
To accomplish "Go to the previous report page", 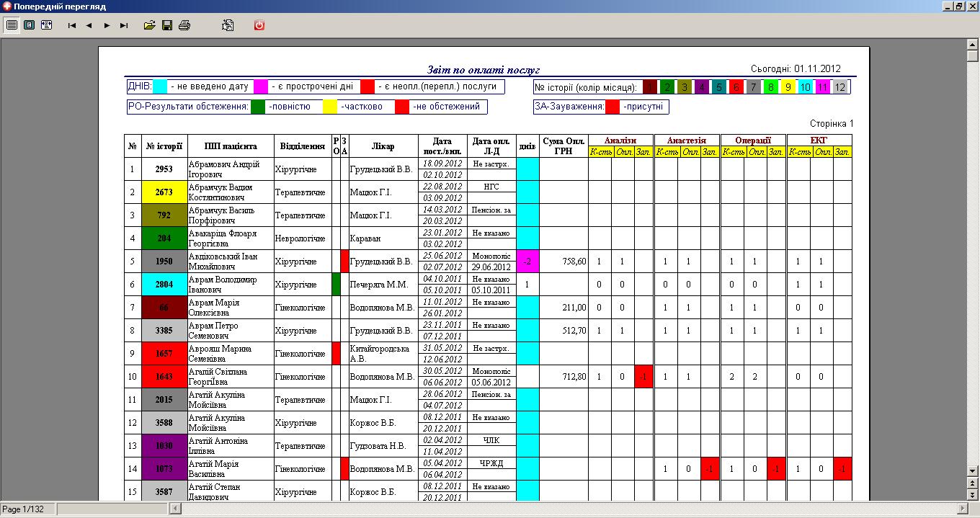I will point(89,25).
